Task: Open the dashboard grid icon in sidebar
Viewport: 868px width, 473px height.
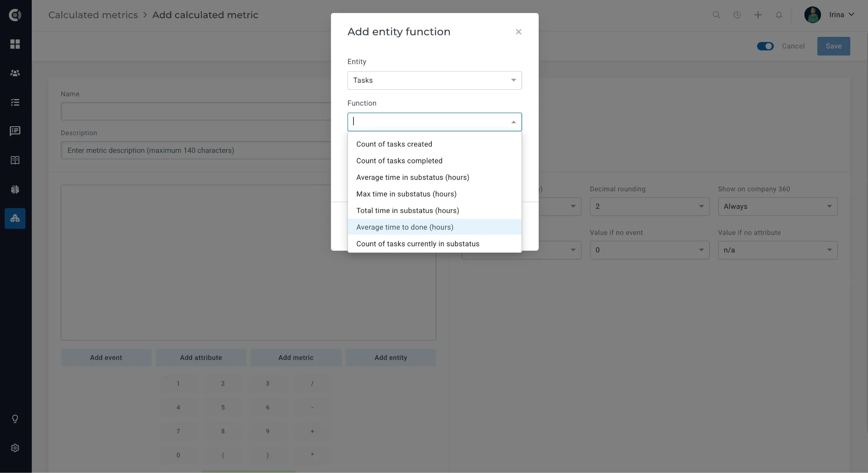Action: [x=15, y=44]
